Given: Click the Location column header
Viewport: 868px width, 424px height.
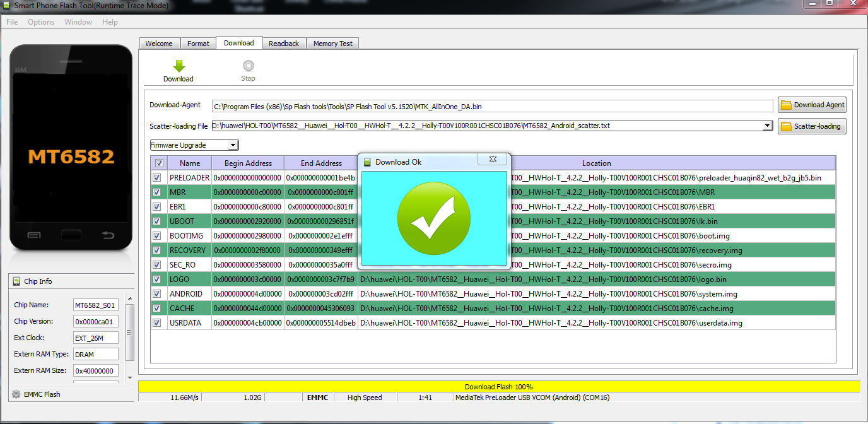Looking at the screenshot, I should pos(596,163).
